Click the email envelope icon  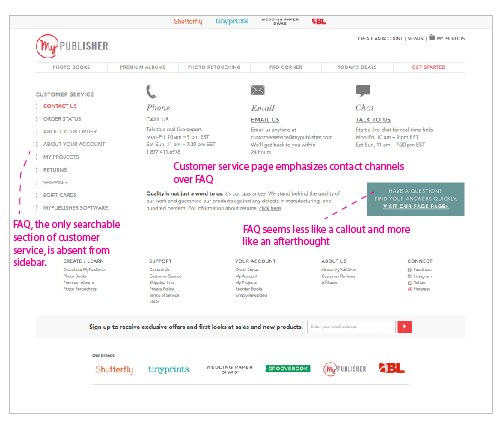pyautogui.click(x=258, y=90)
